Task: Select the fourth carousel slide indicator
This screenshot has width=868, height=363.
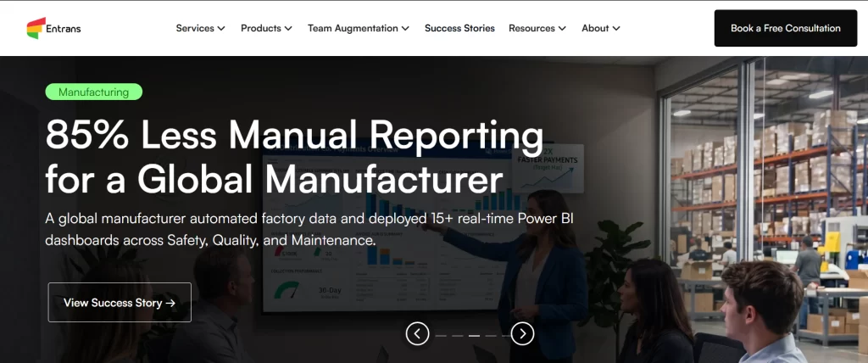Action: click(x=491, y=336)
